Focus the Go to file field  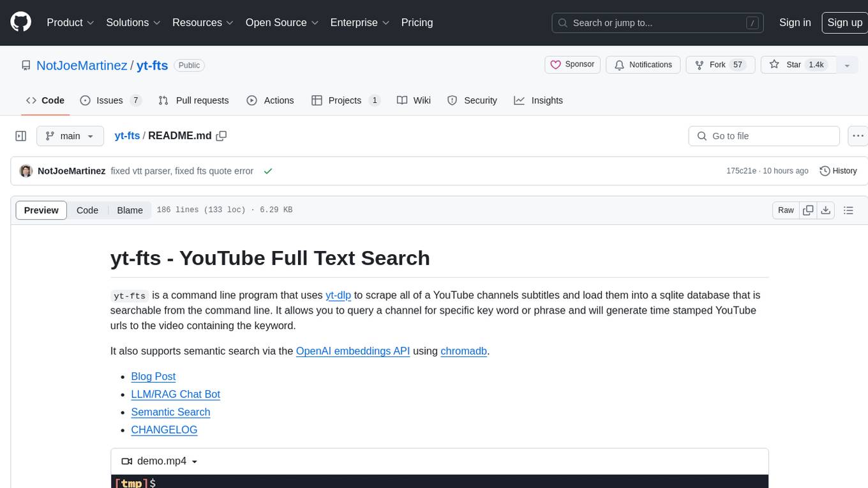click(764, 136)
